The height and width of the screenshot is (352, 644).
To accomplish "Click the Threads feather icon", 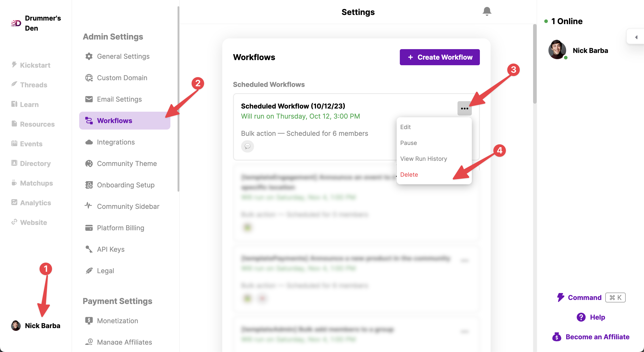I will point(14,84).
